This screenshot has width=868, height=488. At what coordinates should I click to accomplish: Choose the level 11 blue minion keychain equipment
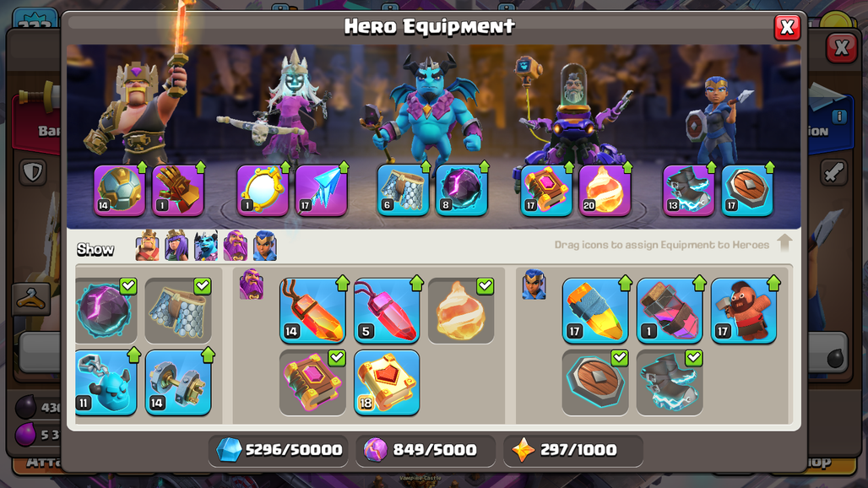tap(106, 382)
